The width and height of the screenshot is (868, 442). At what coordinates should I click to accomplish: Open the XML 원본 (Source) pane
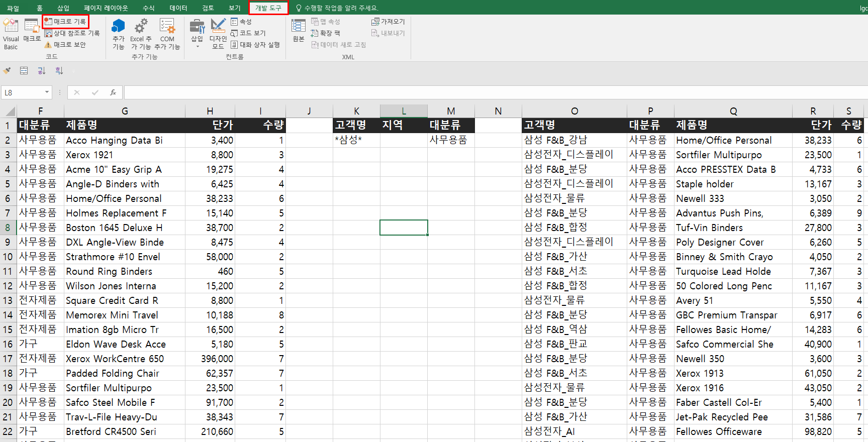click(x=299, y=31)
